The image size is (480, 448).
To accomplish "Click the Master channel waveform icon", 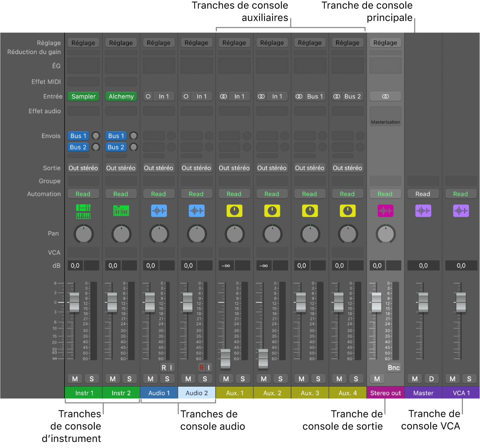I will point(423,211).
